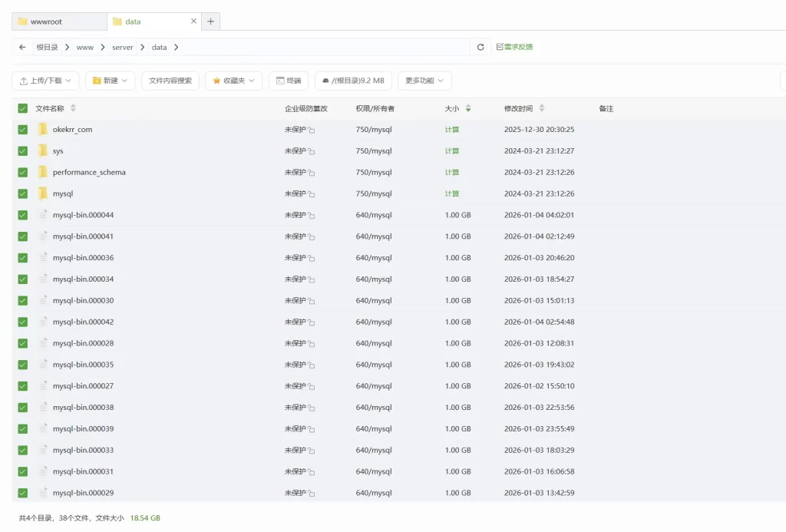Click the lock icon in the okekrr_com row
This screenshot has width=786, height=532.
312,131
